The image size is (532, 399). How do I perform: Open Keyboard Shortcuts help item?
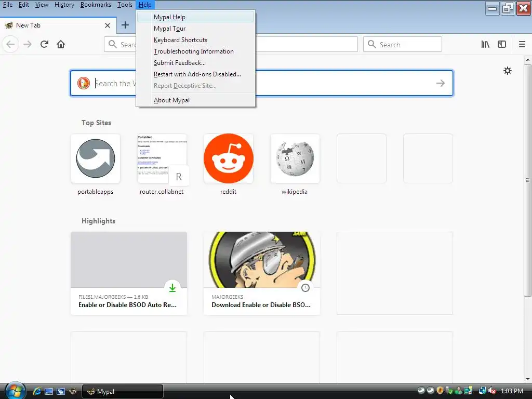pos(195,40)
